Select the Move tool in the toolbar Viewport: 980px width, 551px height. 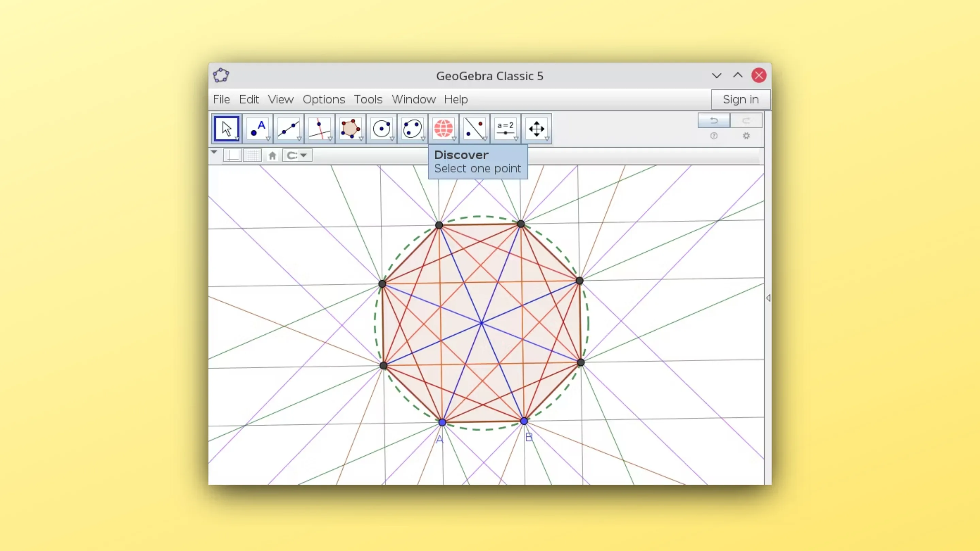[x=226, y=129]
